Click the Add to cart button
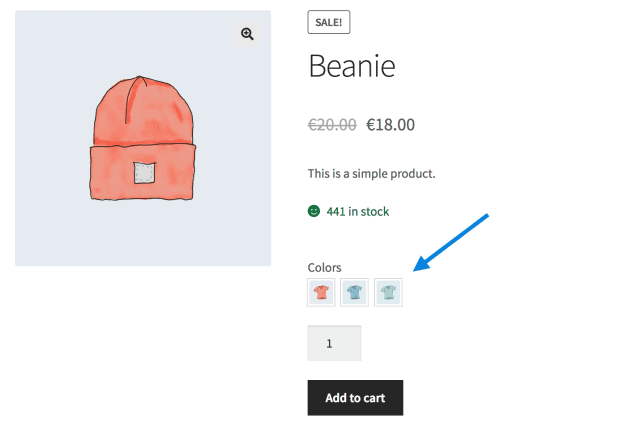This screenshot has width=620, height=429. 354,398
